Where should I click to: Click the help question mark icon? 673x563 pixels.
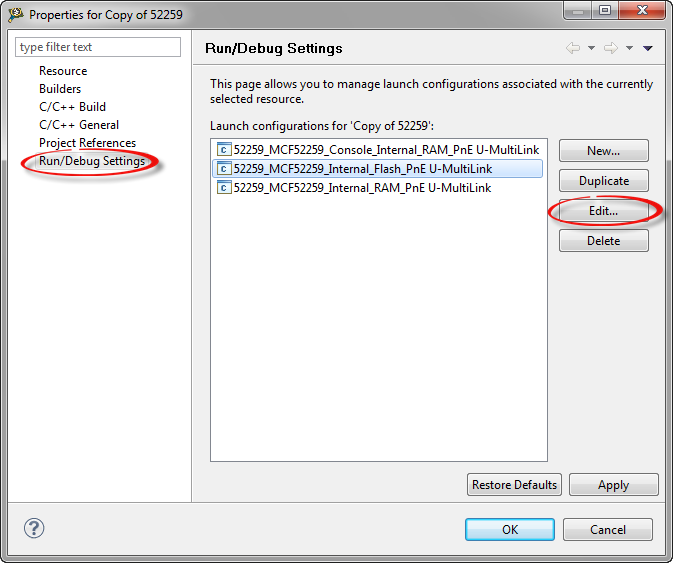[x=33, y=528]
